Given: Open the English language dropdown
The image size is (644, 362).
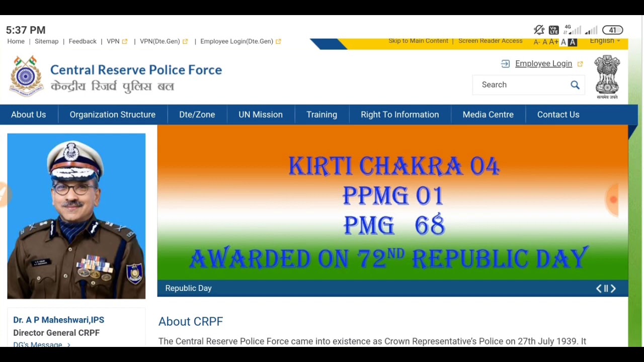Looking at the screenshot, I should [x=605, y=41].
